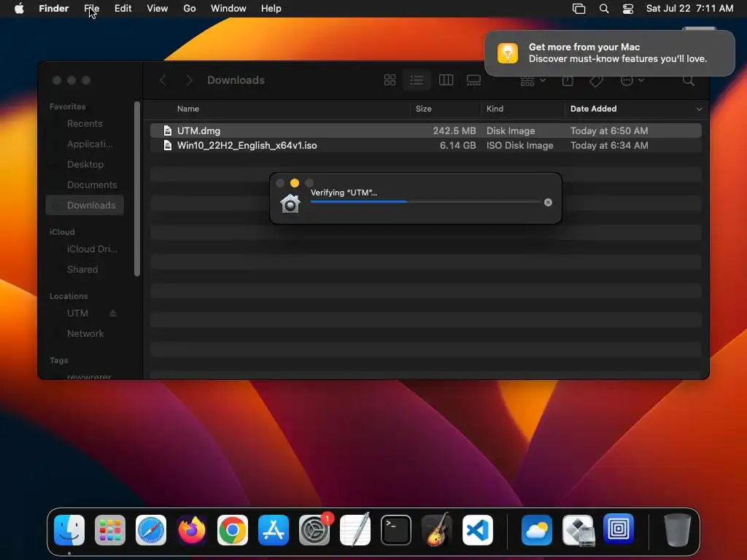Open Stage Manager window icon in menu bar
Image resolution: width=747 pixels, height=560 pixels.
tap(578, 9)
